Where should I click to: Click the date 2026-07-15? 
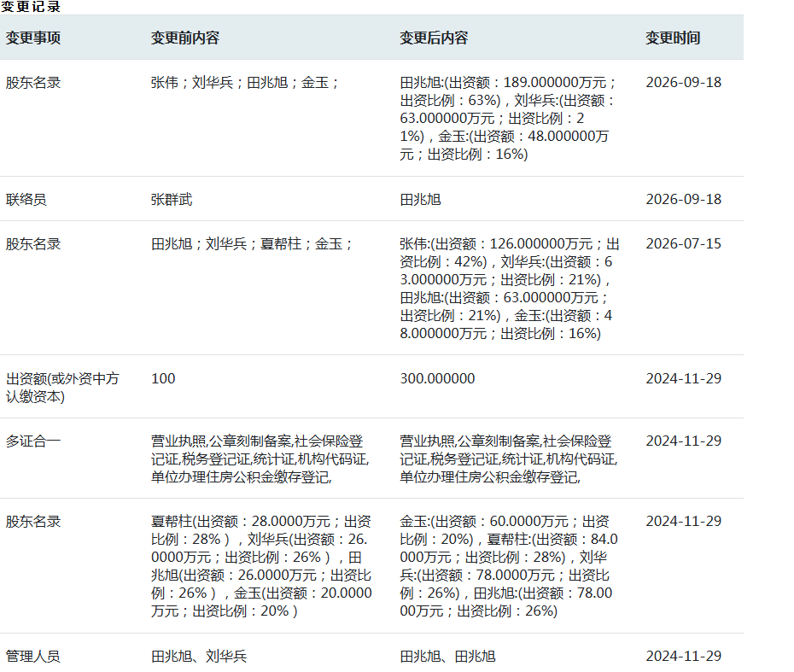(x=684, y=244)
